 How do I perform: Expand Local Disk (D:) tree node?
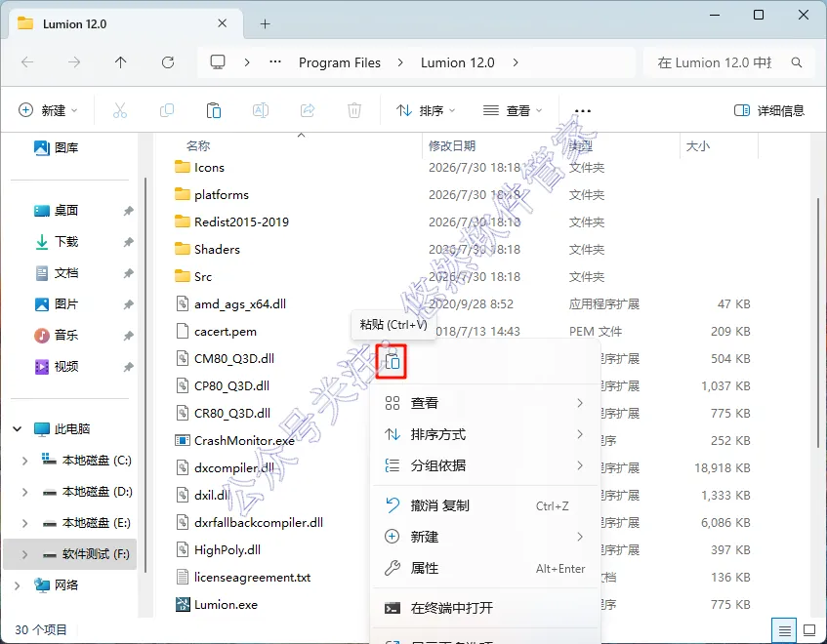[24, 492]
